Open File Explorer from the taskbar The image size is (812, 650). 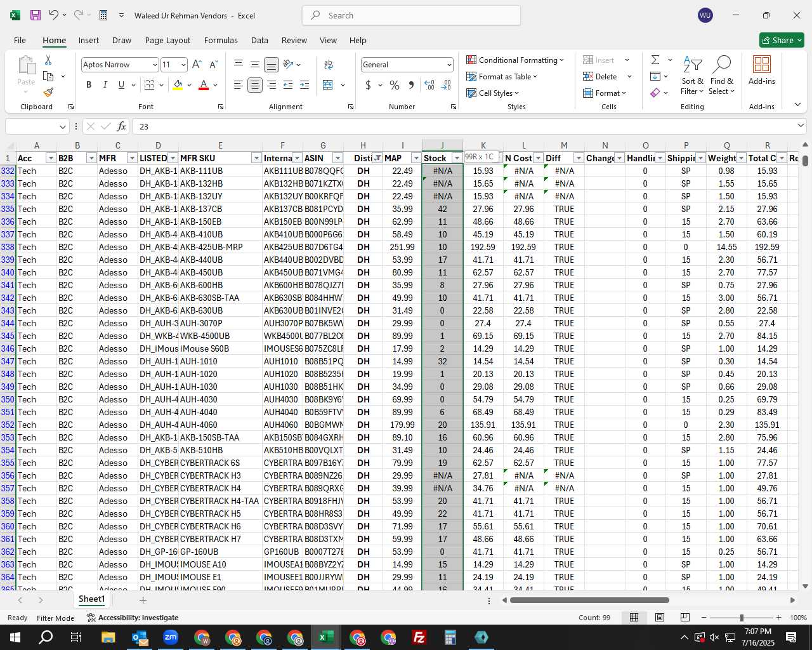tap(108, 637)
